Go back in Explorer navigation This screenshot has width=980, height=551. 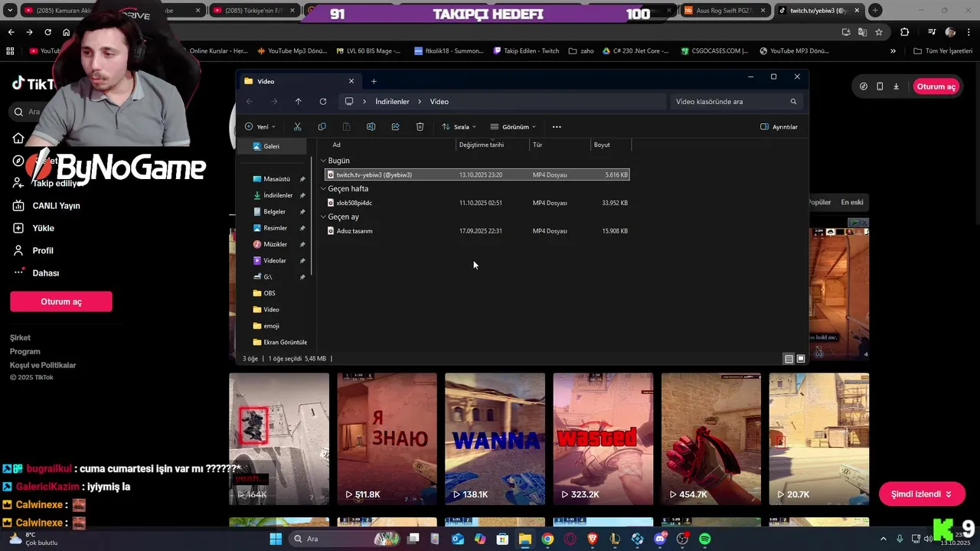pyautogui.click(x=249, y=101)
